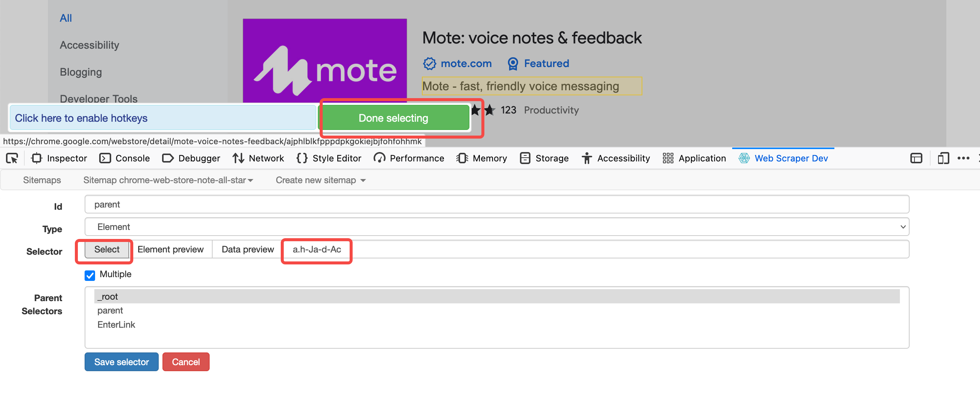Screen dimensions: 980x403
Task: Switch to the Performance tab
Action: (x=409, y=158)
